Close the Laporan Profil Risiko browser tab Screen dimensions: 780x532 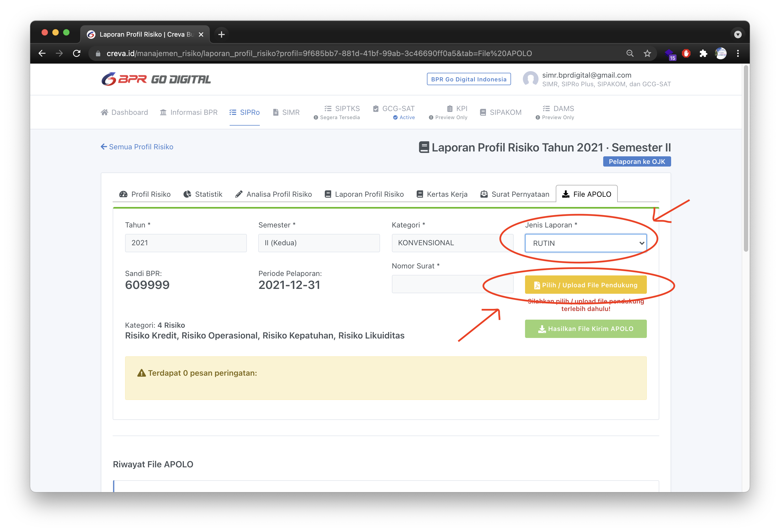pyautogui.click(x=201, y=34)
